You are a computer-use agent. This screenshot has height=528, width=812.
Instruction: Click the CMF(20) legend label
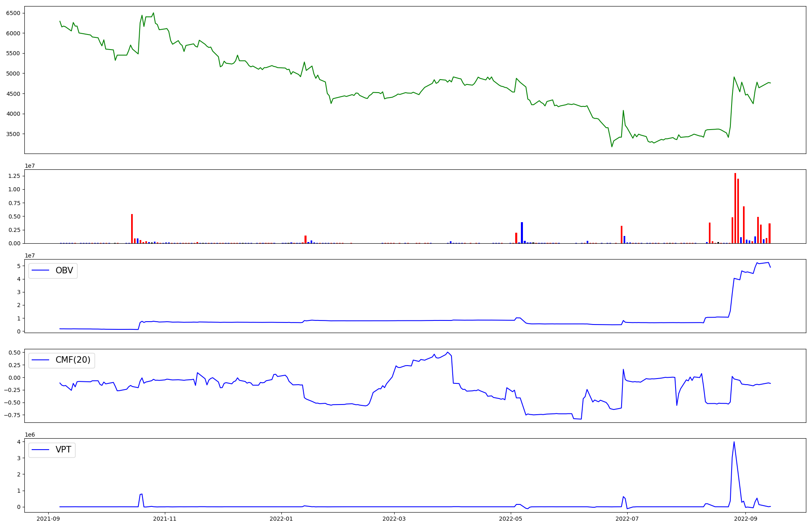pyautogui.click(x=73, y=360)
